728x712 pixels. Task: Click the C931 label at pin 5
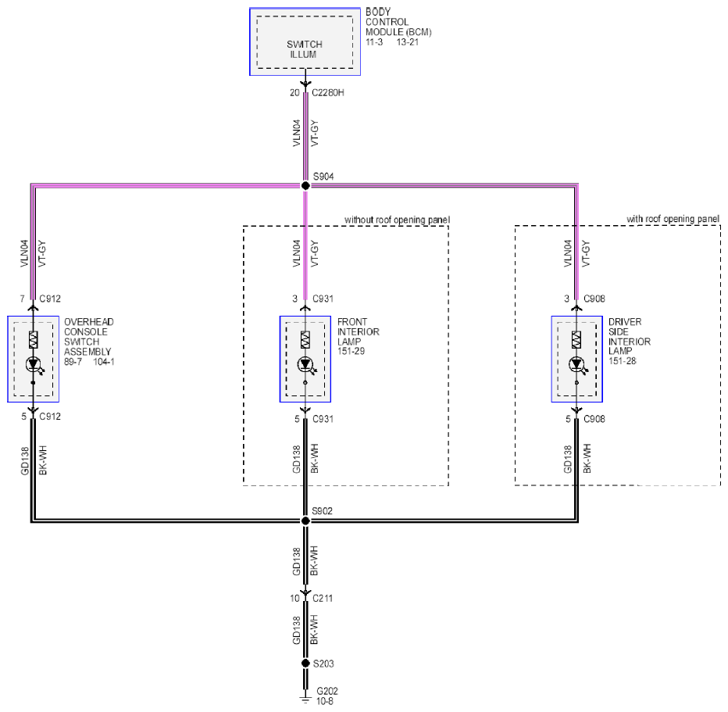(x=323, y=419)
